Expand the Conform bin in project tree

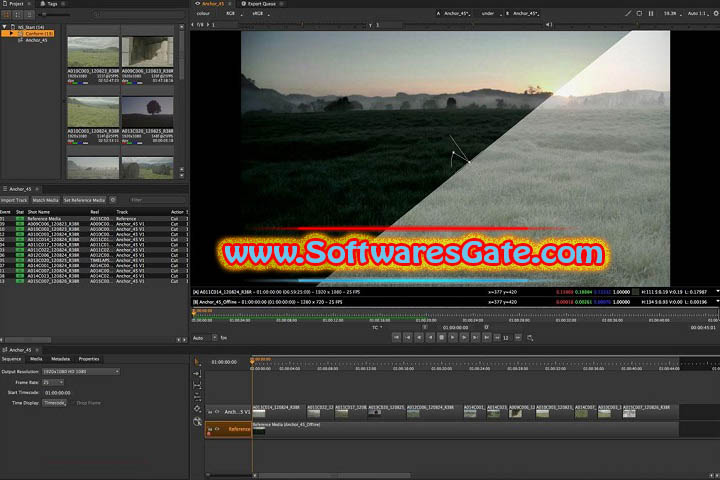tap(11, 34)
